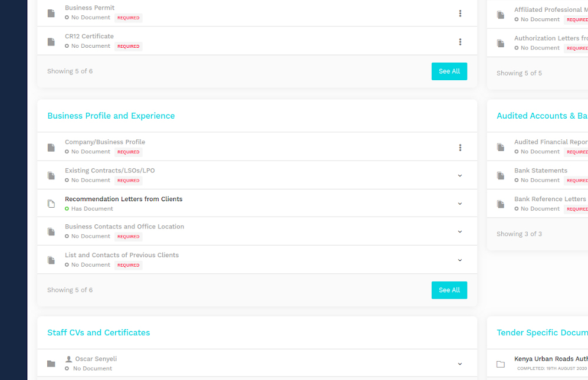Open the Business Profile and Experience heading

pyautogui.click(x=111, y=116)
